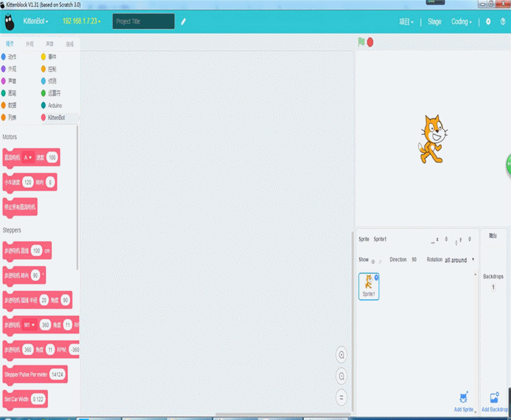Zoom in on the workspace
The height and width of the screenshot is (420, 511).
pos(342,355)
